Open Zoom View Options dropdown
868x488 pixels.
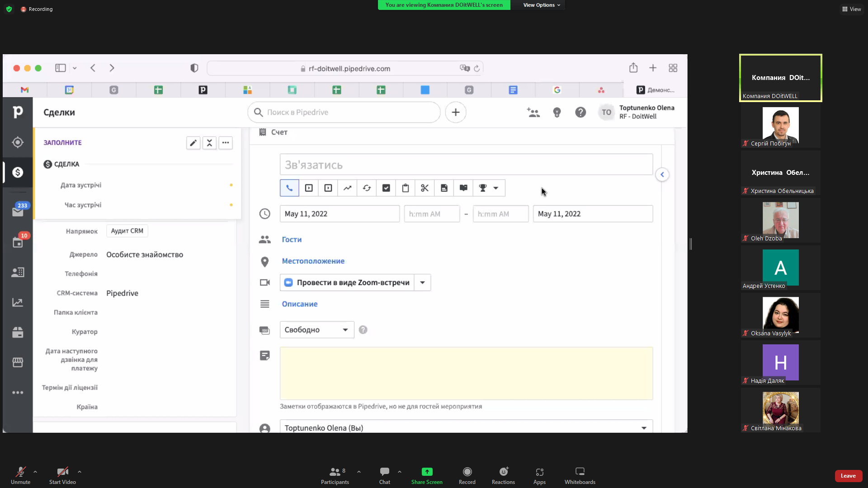542,5
